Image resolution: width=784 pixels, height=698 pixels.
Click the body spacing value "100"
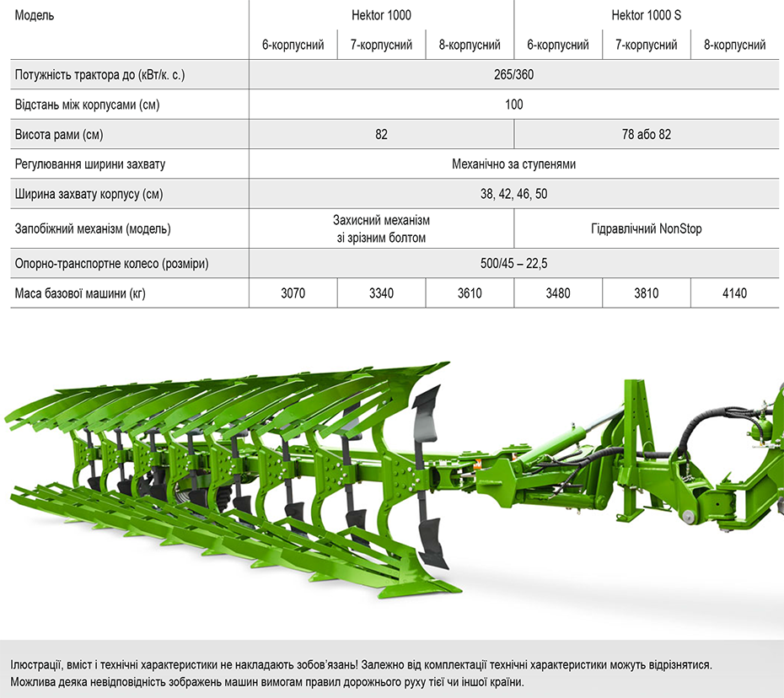(x=514, y=105)
